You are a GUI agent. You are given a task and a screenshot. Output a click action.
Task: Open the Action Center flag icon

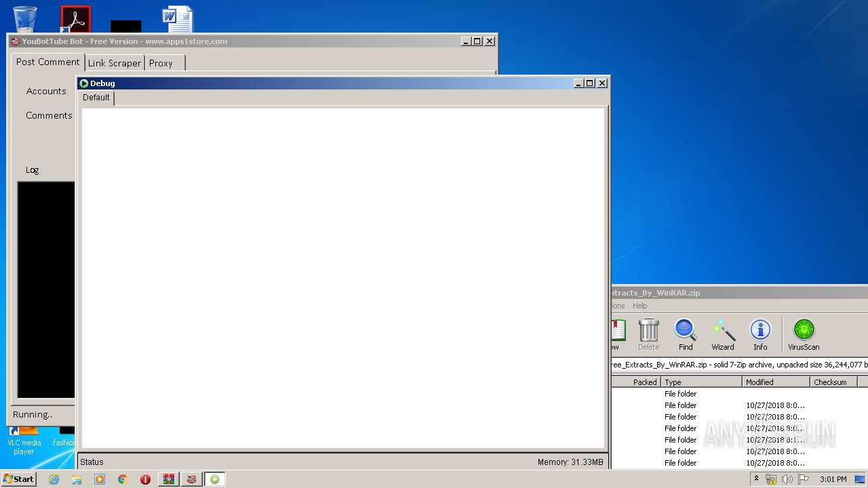tap(804, 479)
